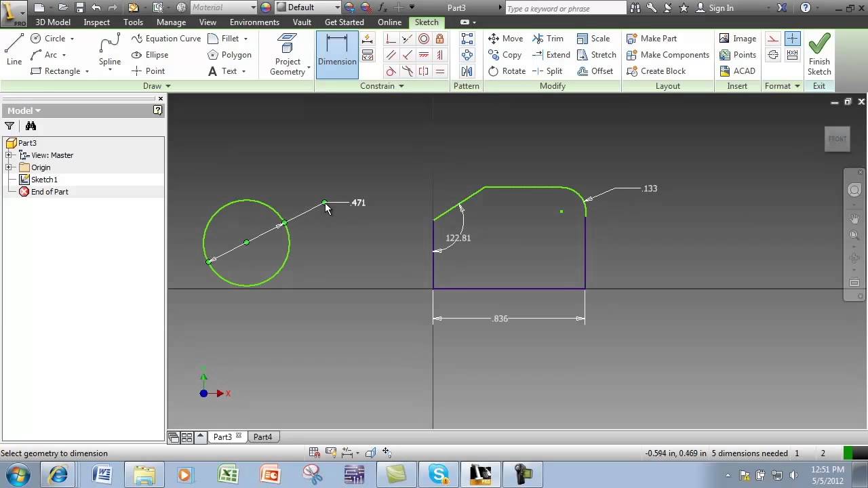Select the Polygon tool

tap(229, 55)
